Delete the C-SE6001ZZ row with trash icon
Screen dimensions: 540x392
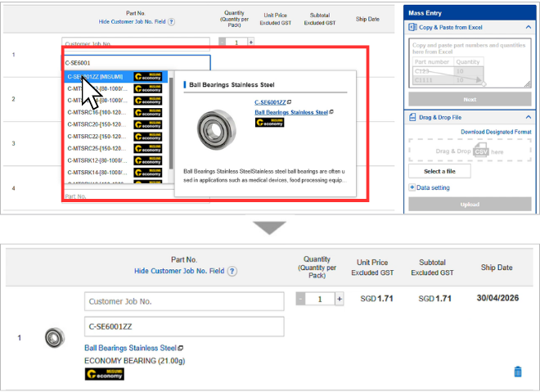518,372
